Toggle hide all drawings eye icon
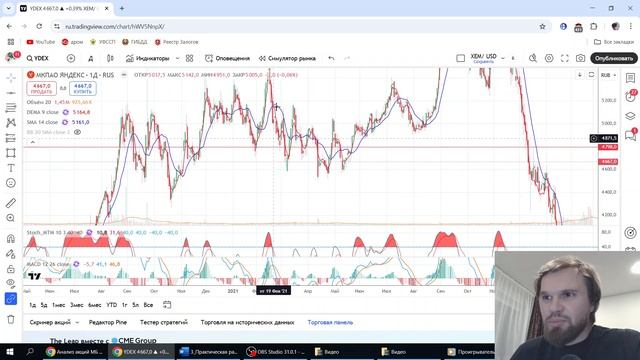640x360 pixels. (x=11, y=283)
